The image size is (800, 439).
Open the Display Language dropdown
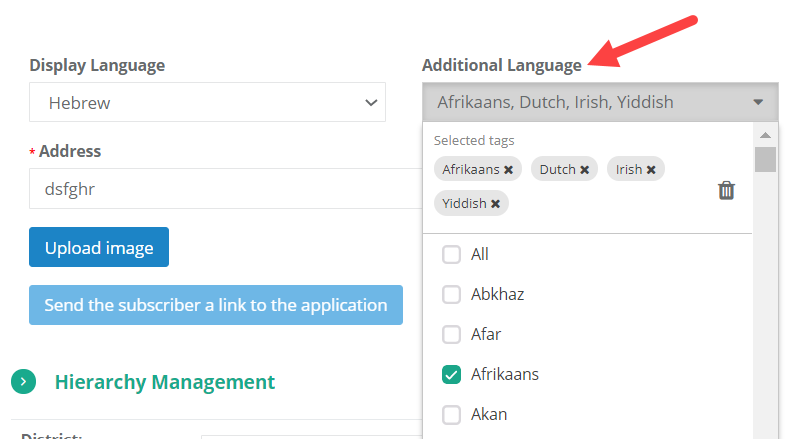click(207, 102)
